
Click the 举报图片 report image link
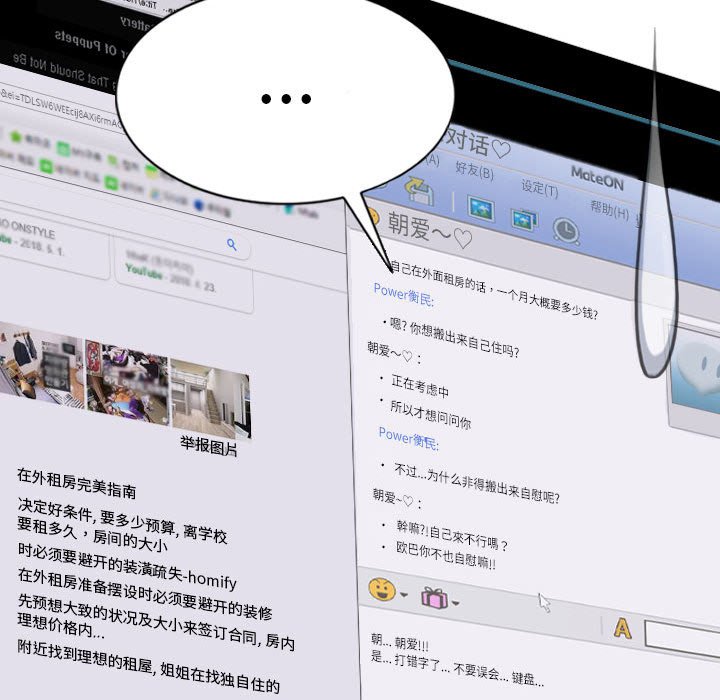(x=209, y=448)
